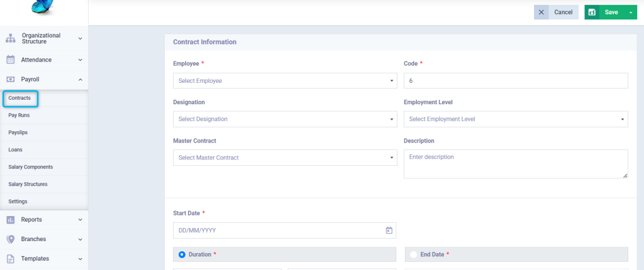
Task: Click the Templates menu label
Action: point(35,259)
